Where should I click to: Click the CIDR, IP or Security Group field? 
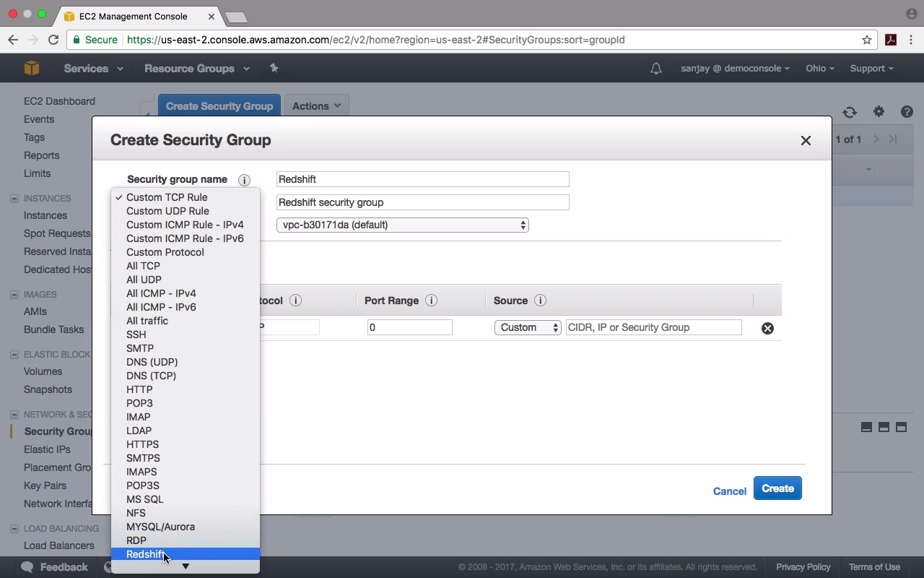[x=654, y=327]
